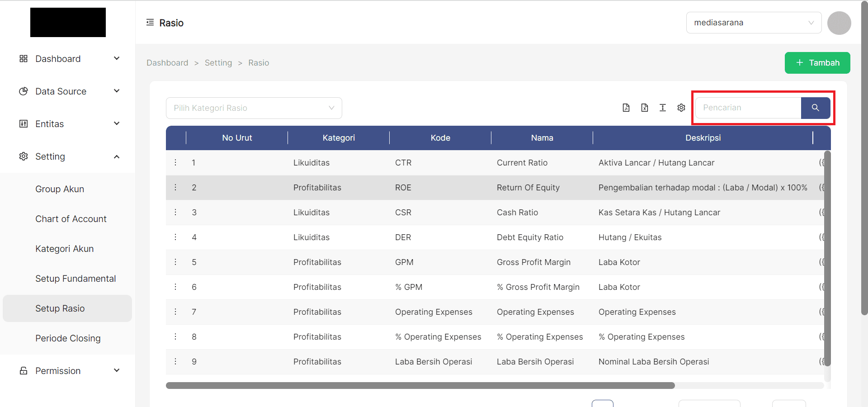Go to Periode Closing menu item

click(x=68, y=338)
